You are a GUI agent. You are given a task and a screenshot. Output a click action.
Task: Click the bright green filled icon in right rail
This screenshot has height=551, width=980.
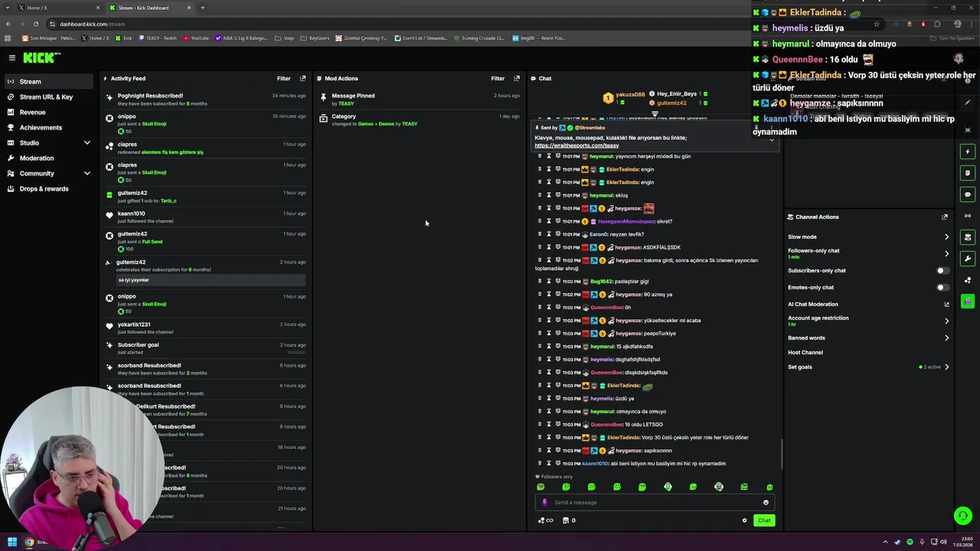click(968, 302)
